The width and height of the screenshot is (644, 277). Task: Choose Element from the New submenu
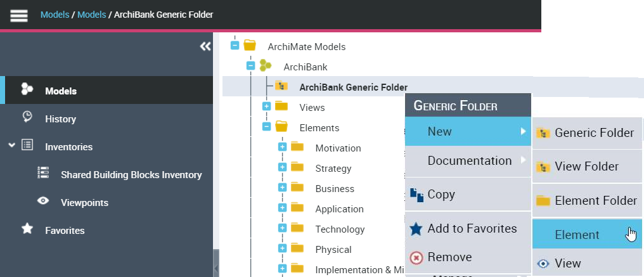click(x=577, y=235)
